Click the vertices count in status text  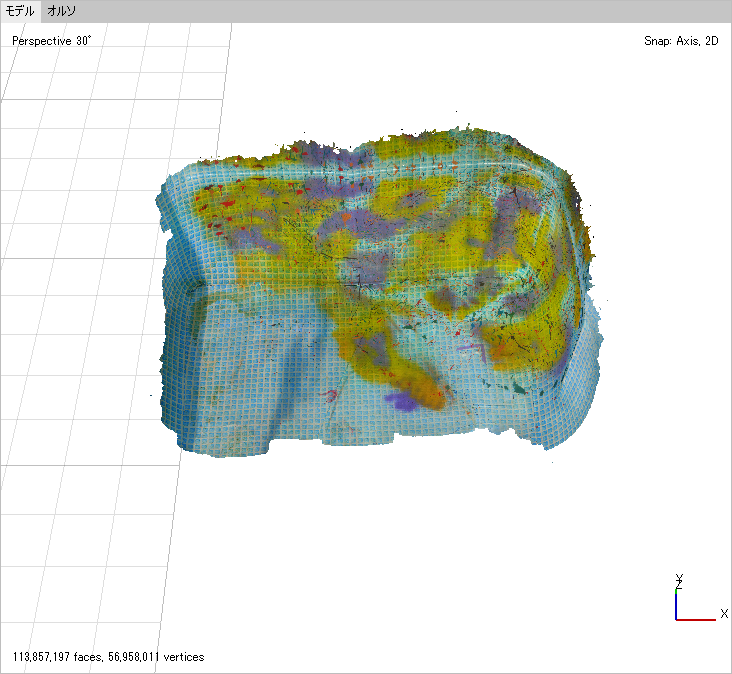point(156,657)
